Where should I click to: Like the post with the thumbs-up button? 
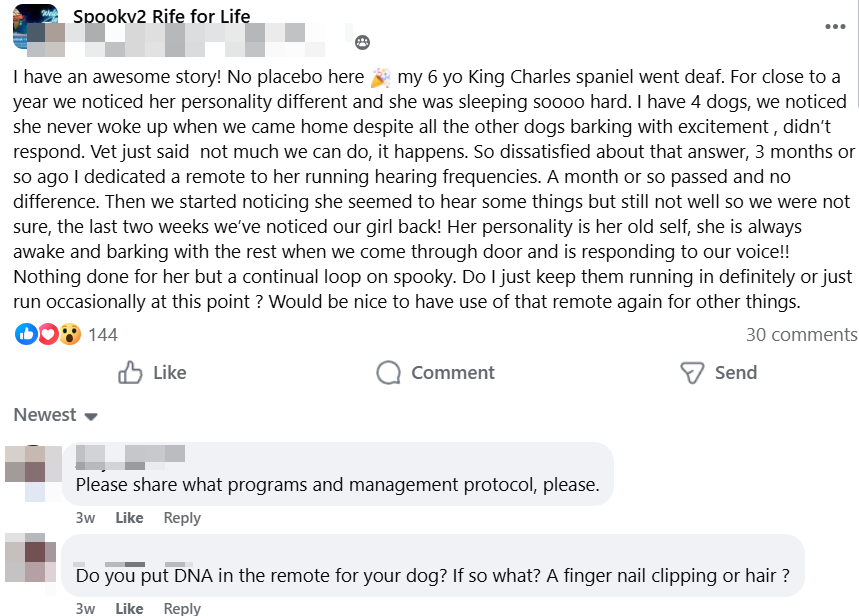click(152, 373)
